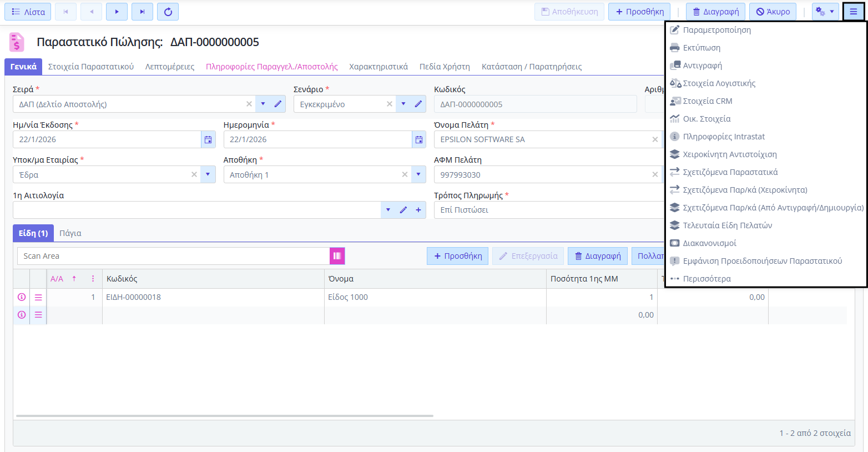This screenshot has width=868, height=452.
Task: Click the refresh record icon in toolbar
Action: pos(168,12)
